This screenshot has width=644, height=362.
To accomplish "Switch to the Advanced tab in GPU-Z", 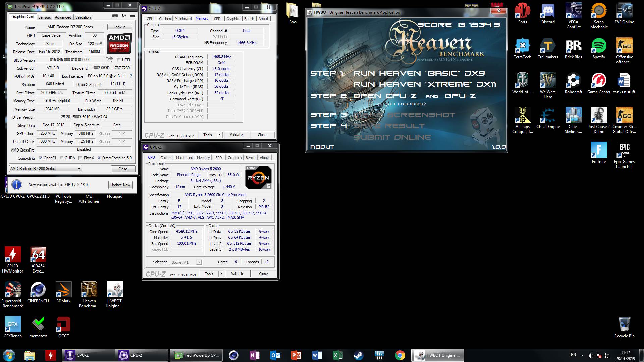I will point(63,17).
